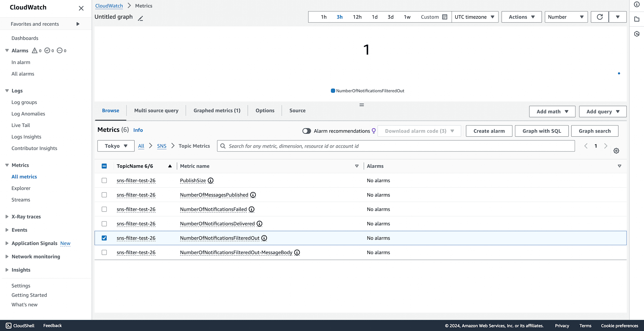
Task: Click the info icon beside NumberOfNotificationsFailed
Action: [x=251, y=209]
